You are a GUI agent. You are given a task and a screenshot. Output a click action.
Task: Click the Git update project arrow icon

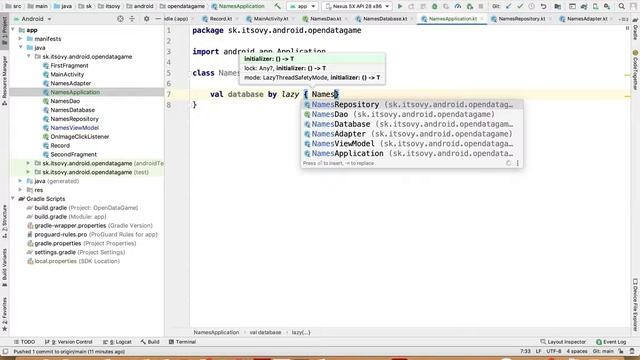(508, 6)
